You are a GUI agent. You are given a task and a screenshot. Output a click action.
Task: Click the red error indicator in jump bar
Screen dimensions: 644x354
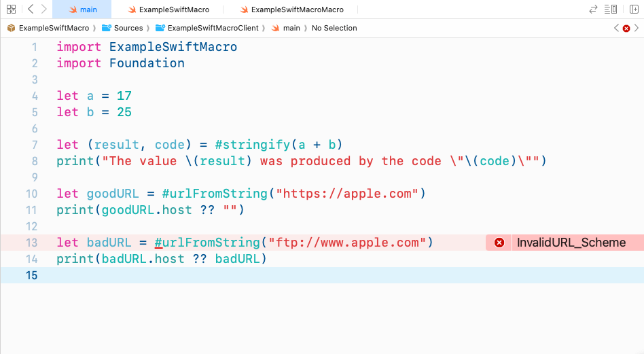pyautogui.click(x=626, y=29)
